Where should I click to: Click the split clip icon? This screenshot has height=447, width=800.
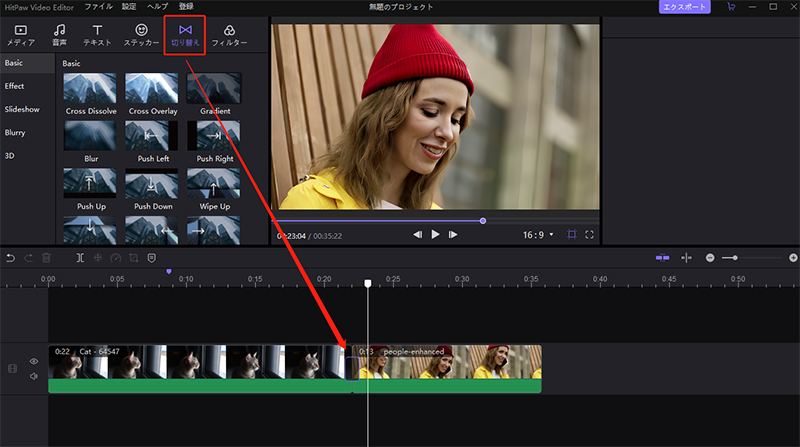80,258
